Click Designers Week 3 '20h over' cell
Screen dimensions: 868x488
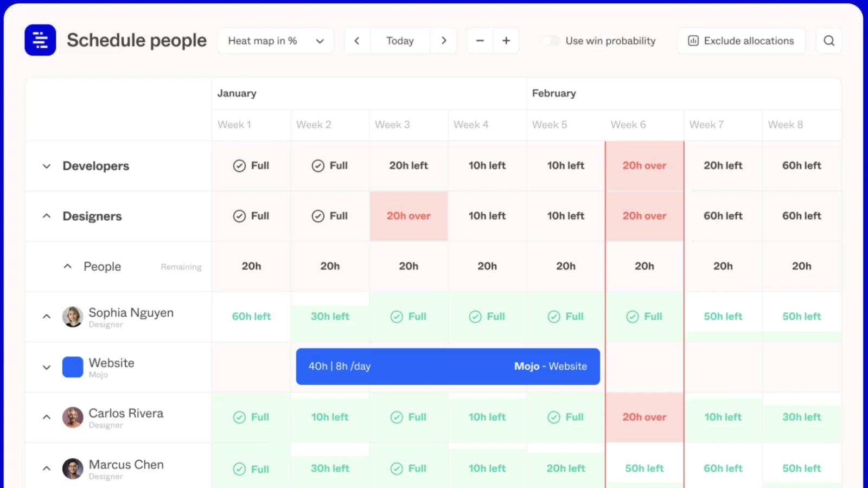point(409,216)
